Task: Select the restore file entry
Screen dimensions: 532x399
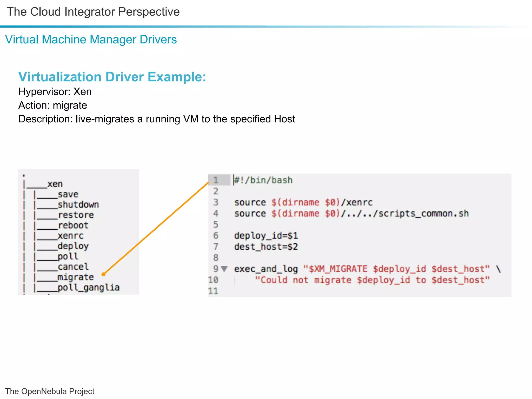Action: pos(76,215)
